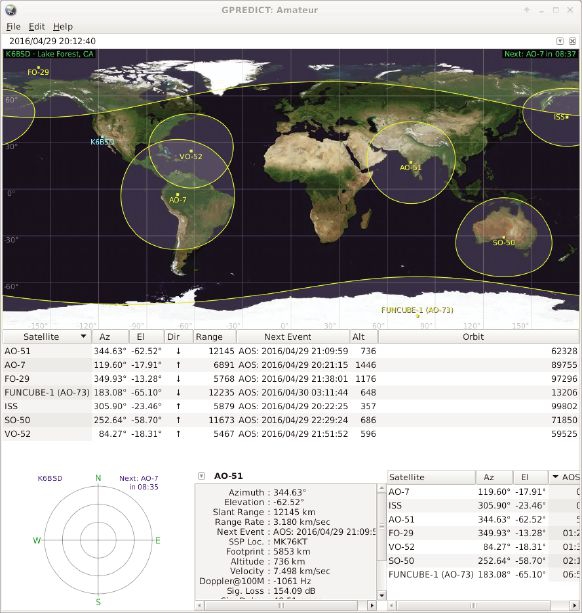Select FUNCUBE-1 (AO-73) in upcoming passes list

[x=483, y=574]
